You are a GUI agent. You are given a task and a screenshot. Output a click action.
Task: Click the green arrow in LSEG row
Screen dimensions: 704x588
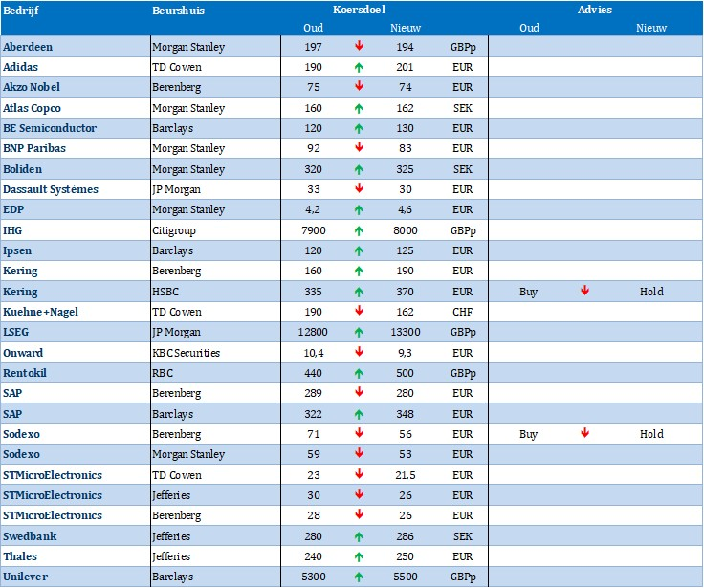(x=359, y=332)
